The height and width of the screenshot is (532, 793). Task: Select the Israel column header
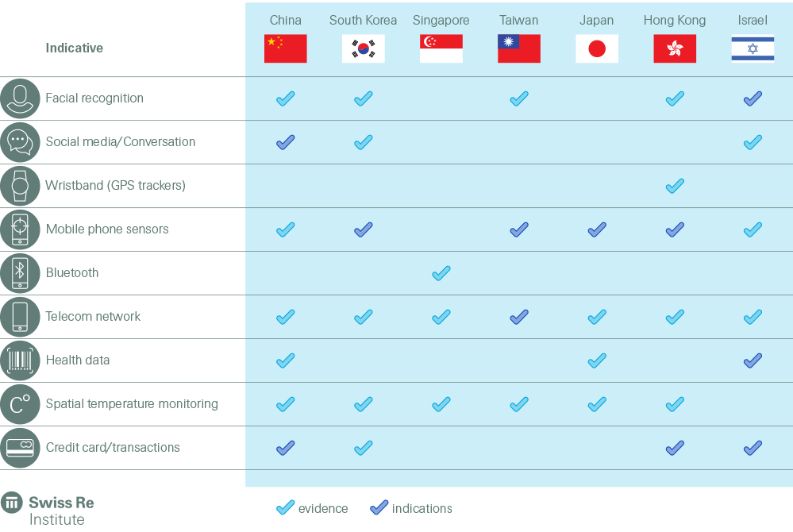tap(752, 21)
